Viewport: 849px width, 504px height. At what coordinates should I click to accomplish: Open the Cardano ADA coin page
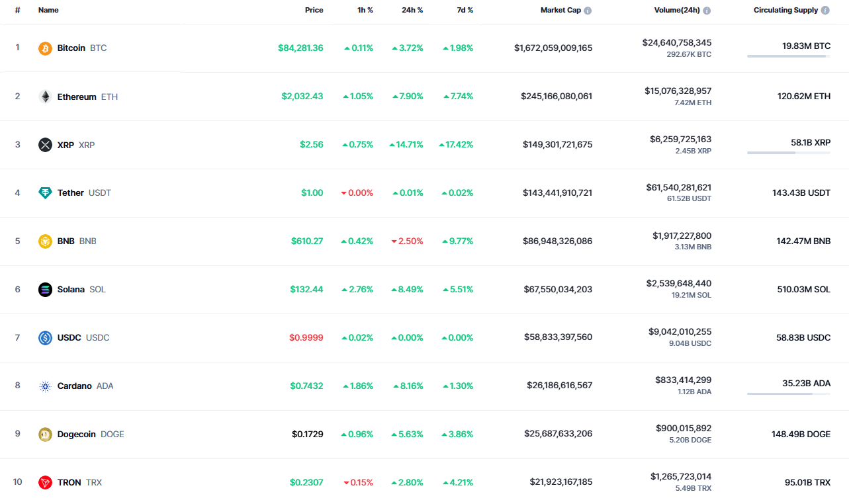pos(74,386)
